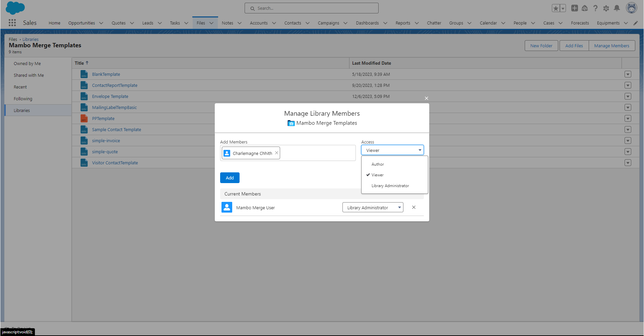Click the pencil edit icon on the navigation bar

(x=636, y=23)
